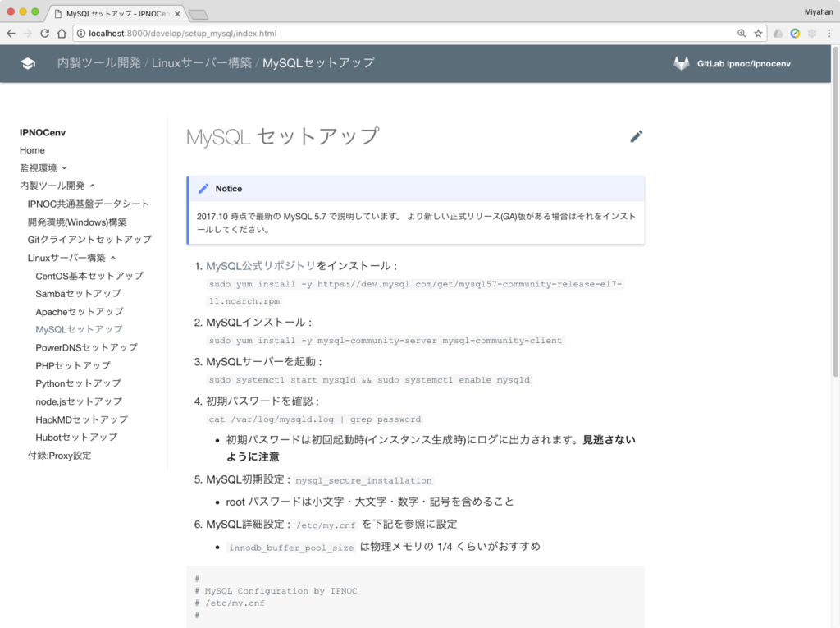Open PowerDNSセットアップ page
Image resolution: width=840 pixels, height=628 pixels.
[x=86, y=347]
